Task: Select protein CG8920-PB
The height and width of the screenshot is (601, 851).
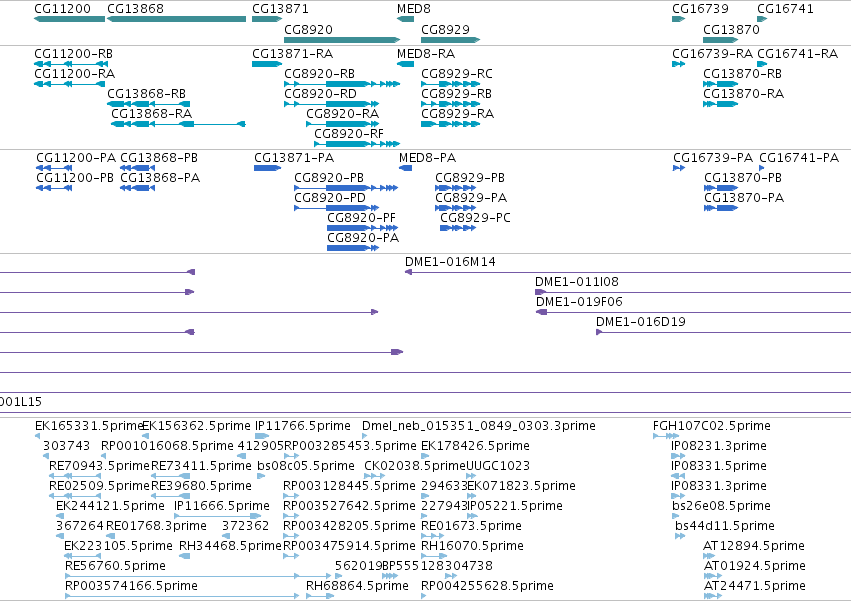Action: [x=329, y=178]
